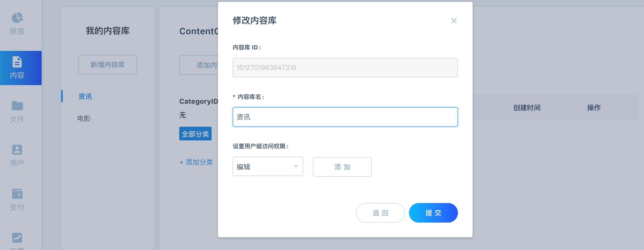Viewport: 644px width, 250px height.
Task: Focus the content library name field
Action: pyautogui.click(x=345, y=117)
